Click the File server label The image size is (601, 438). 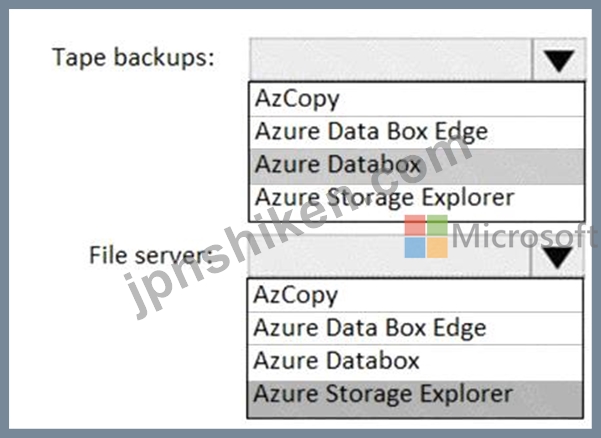click(151, 255)
